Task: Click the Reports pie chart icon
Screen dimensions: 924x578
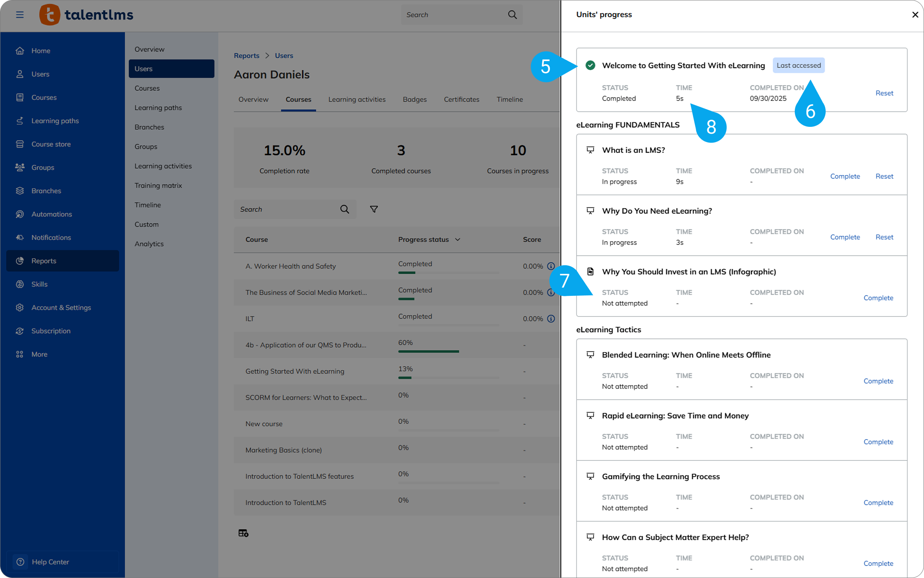Action: point(20,261)
